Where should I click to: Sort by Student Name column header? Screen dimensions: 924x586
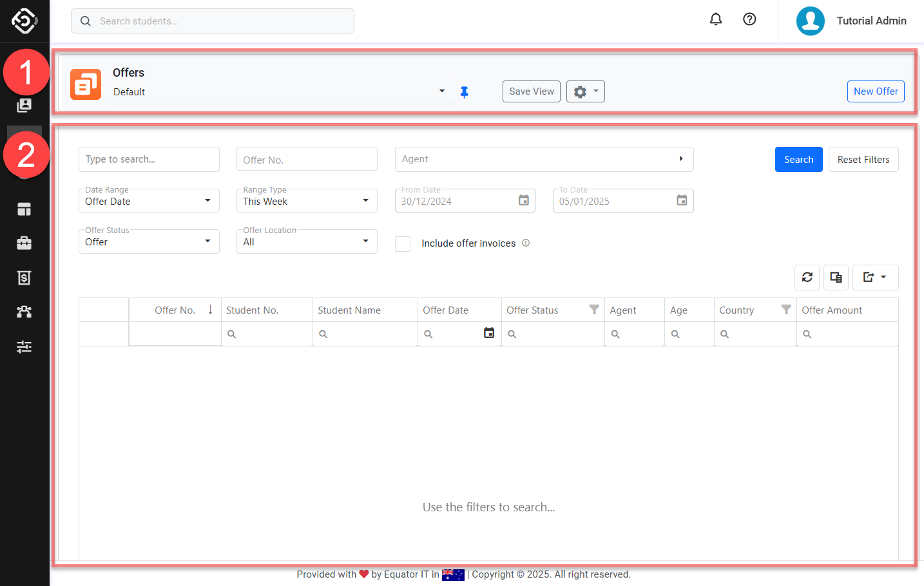pos(349,310)
